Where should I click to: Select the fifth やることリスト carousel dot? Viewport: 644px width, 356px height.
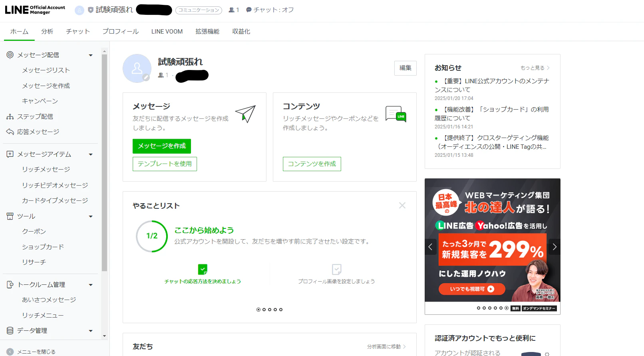point(281,310)
